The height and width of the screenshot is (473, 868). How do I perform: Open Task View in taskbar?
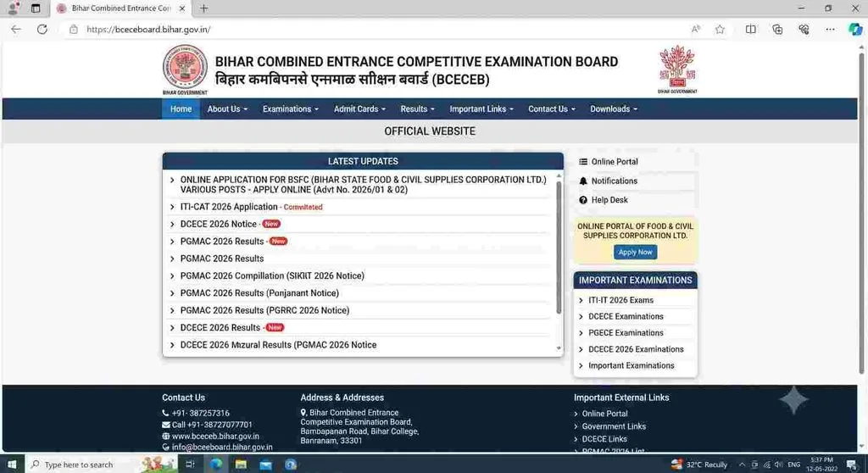click(190, 465)
